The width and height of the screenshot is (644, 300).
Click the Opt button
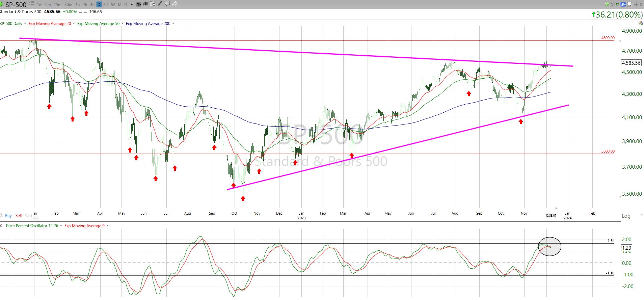(29, 216)
